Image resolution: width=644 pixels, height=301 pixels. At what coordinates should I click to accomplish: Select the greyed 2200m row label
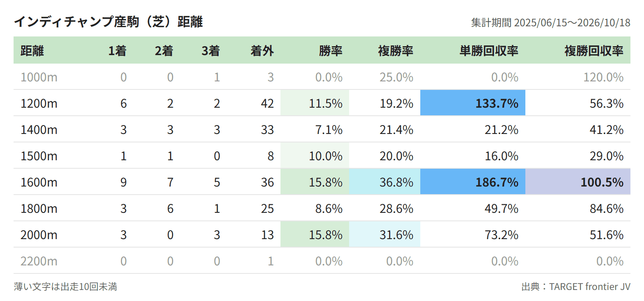point(39,261)
